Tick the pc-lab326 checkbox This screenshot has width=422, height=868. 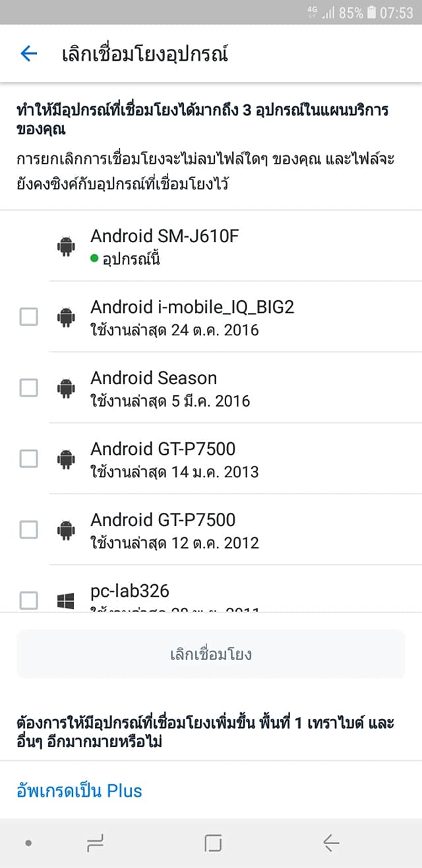point(28,600)
